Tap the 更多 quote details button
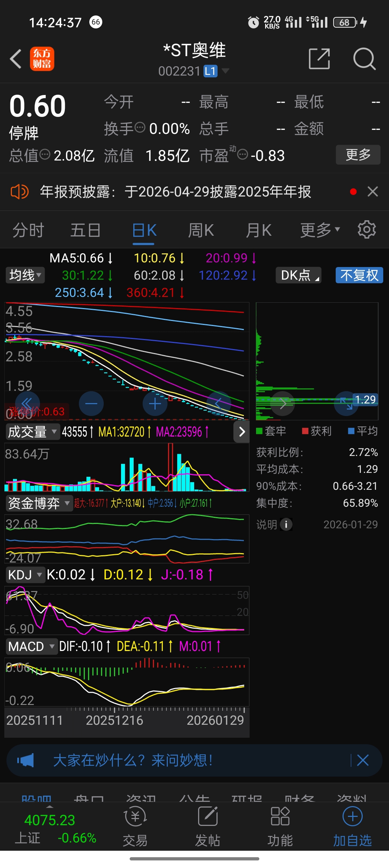 click(x=358, y=155)
